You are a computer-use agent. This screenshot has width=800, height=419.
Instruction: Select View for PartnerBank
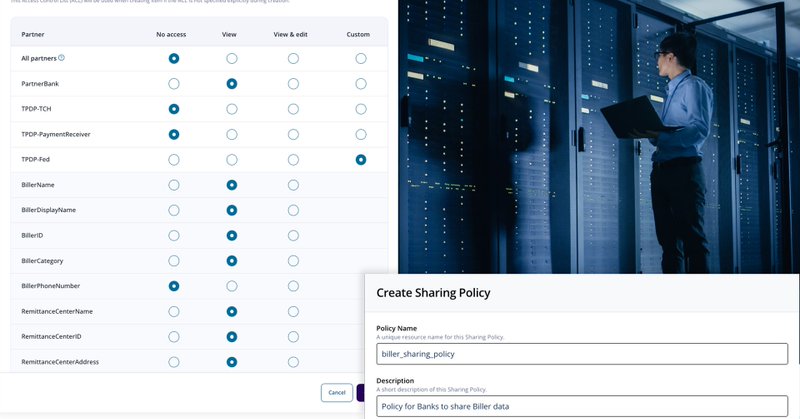click(x=232, y=84)
